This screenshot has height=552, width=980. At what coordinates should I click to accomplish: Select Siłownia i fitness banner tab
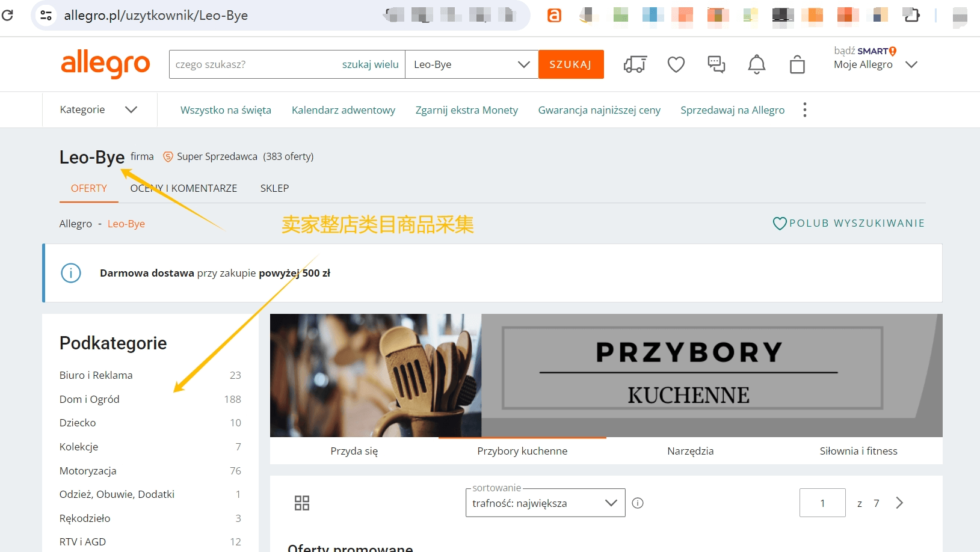click(858, 451)
